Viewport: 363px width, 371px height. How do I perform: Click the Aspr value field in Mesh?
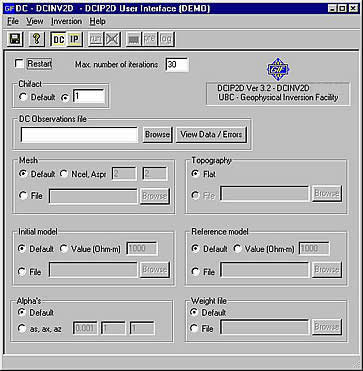(155, 174)
